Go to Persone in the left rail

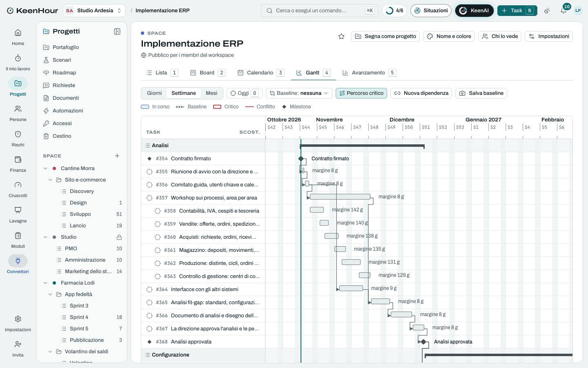tap(18, 113)
